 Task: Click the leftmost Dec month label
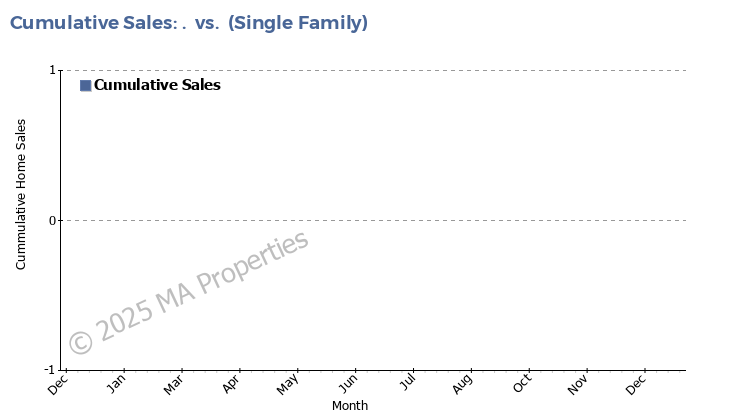(58, 382)
